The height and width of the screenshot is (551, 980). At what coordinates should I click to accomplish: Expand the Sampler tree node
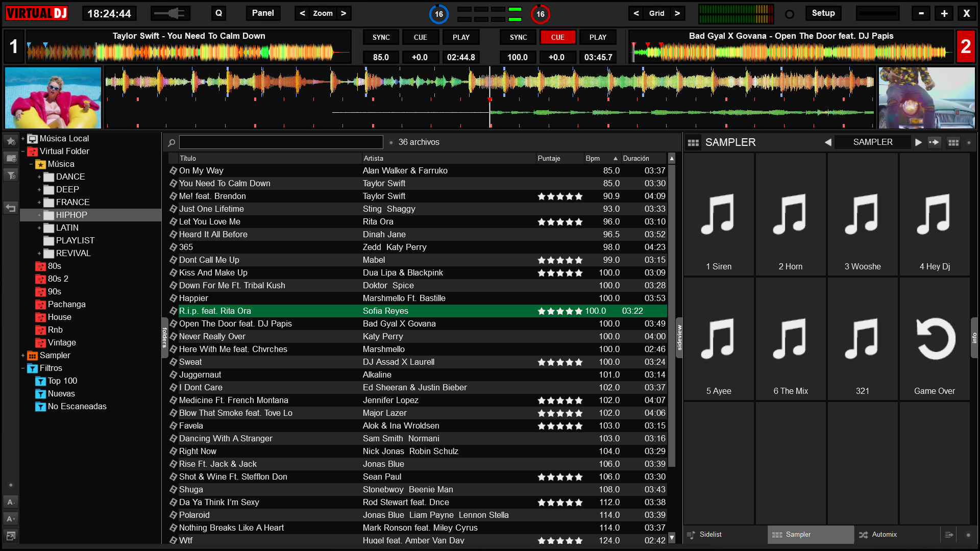point(23,356)
